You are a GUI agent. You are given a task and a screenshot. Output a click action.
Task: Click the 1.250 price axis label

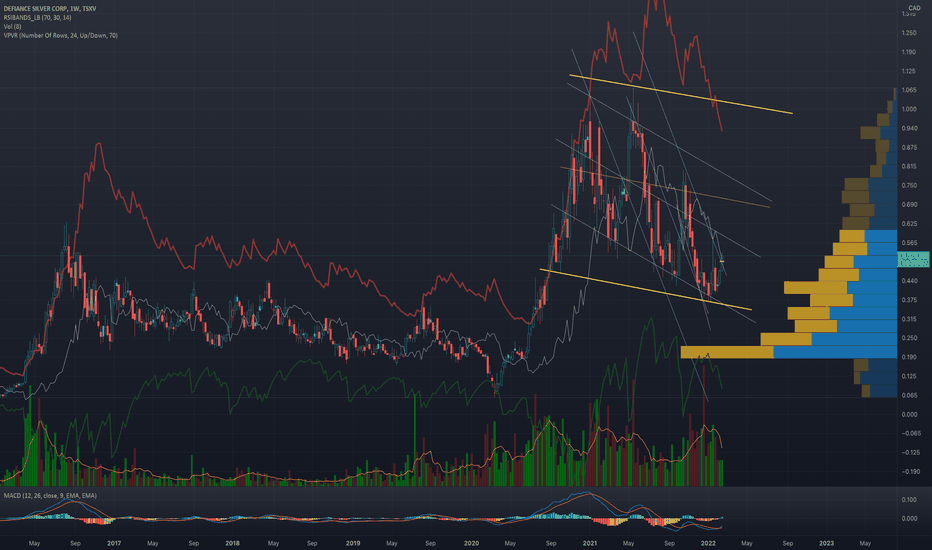point(909,33)
